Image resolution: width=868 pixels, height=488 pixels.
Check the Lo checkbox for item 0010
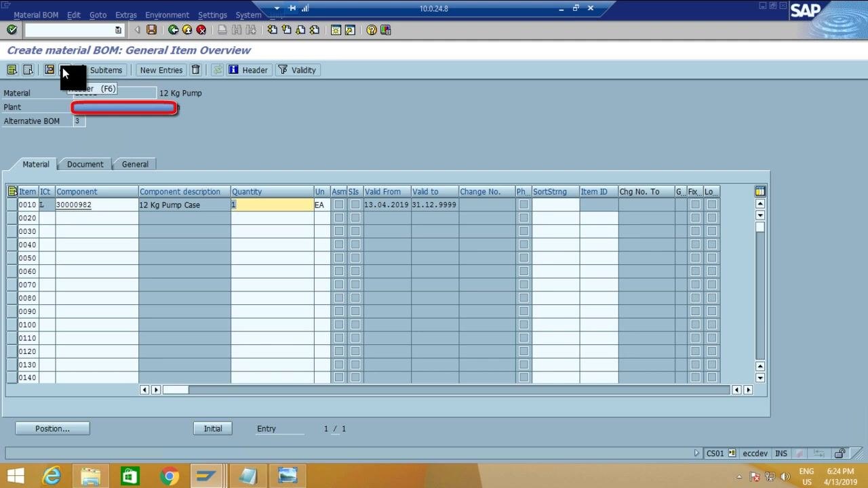(x=711, y=205)
